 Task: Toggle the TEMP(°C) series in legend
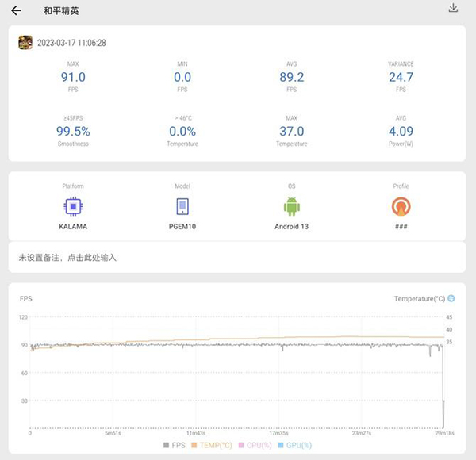pyautogui.click(x=210, y=446)
